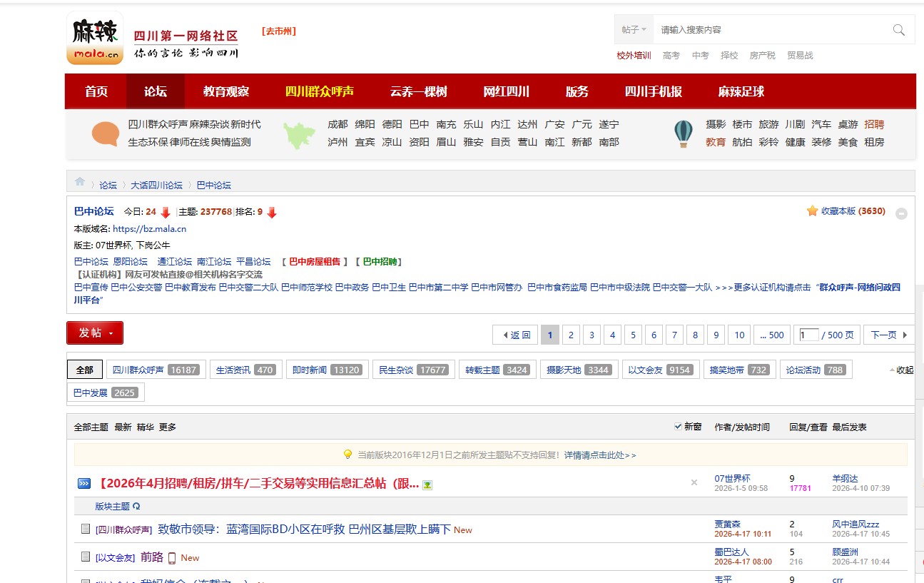Click refresh icon next to 版块主题
The height and width of the screenshot is (583, 924).
tap(136, 507)
